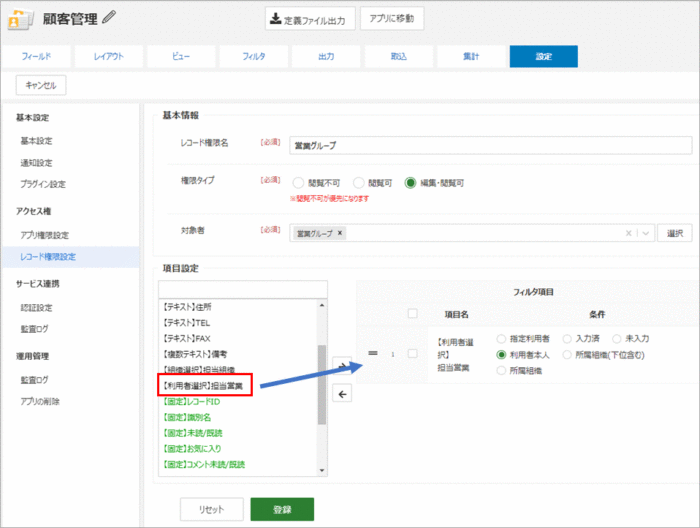Image resolution: width=700 pixels, height=528 pixels.
Task: Click the pencil edit icon beside 顧客管理
Action: point(109,17)
